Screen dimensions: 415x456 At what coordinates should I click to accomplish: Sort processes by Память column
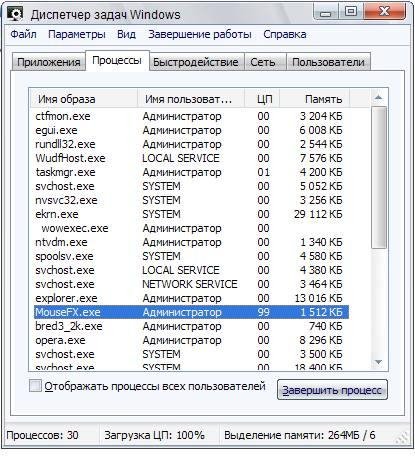coord(314,99)
